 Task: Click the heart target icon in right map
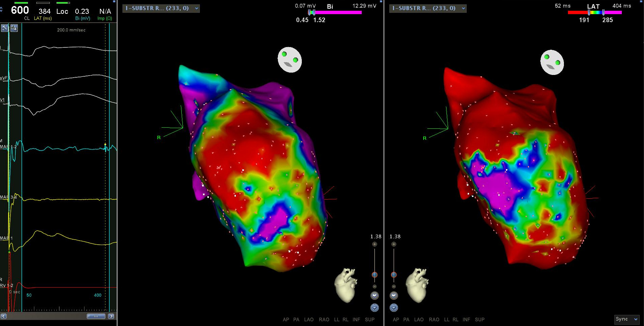point(394,308)
